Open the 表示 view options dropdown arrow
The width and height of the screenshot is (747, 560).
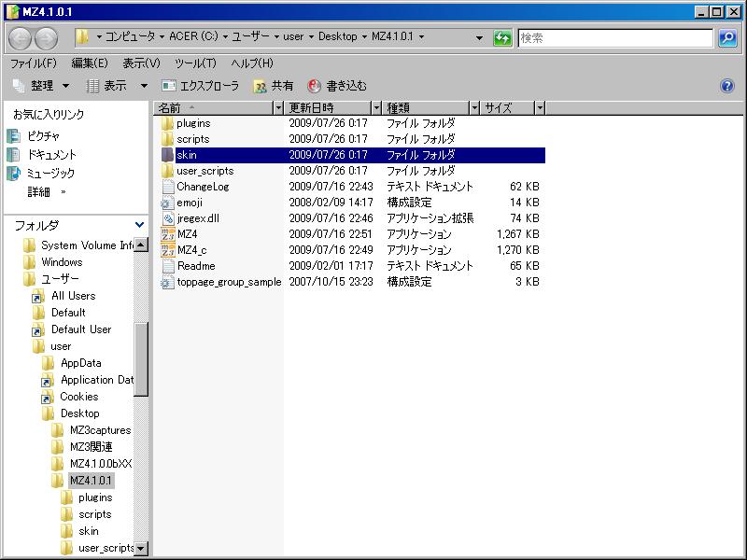pyautogui.click(x=144, y=86)
